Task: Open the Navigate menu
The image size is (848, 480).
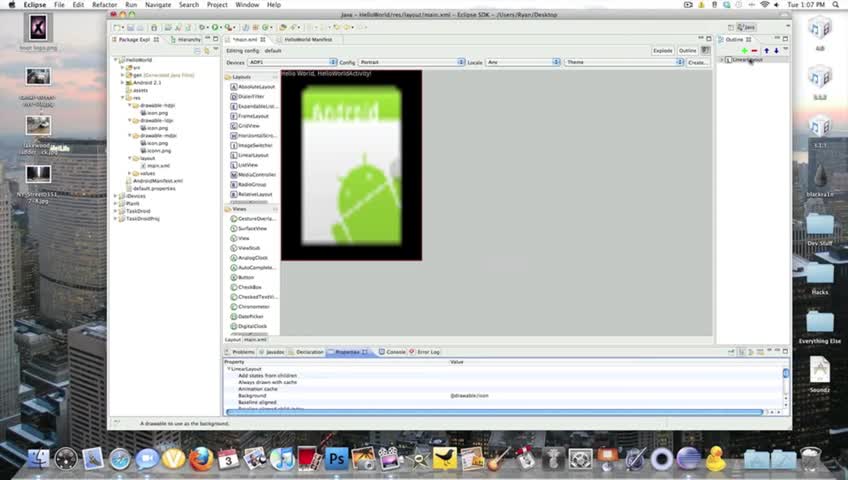Action: 158,4
